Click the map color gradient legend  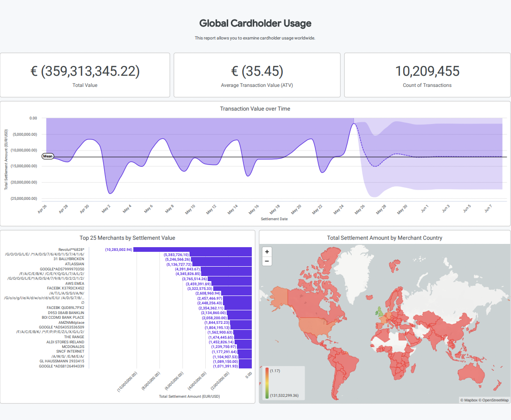click(x=267, y=383)
